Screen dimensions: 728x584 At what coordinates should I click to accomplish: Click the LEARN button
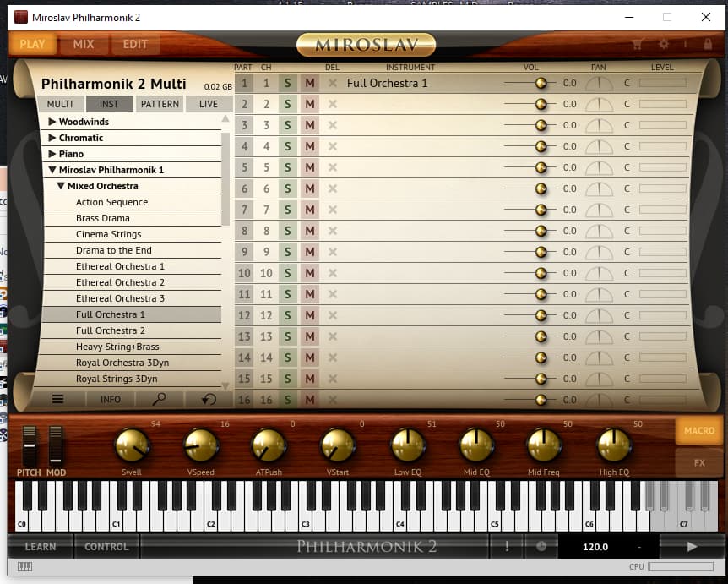point(40,546)
